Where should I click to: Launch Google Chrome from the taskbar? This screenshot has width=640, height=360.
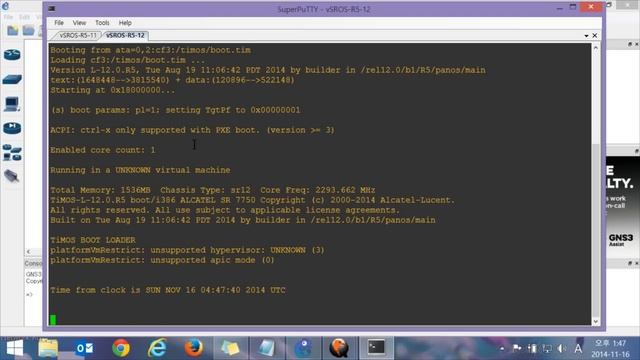121,348
